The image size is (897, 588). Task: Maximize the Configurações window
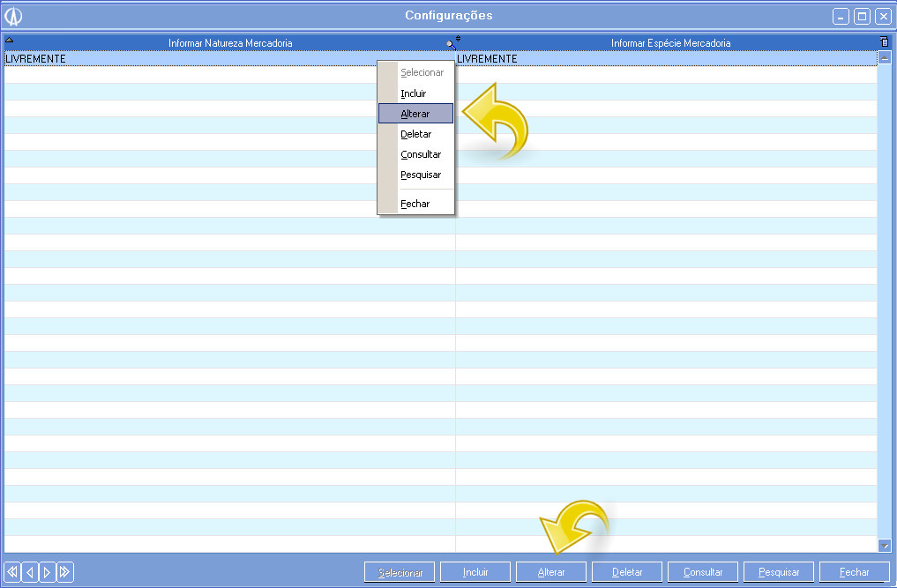pos(863,16)
